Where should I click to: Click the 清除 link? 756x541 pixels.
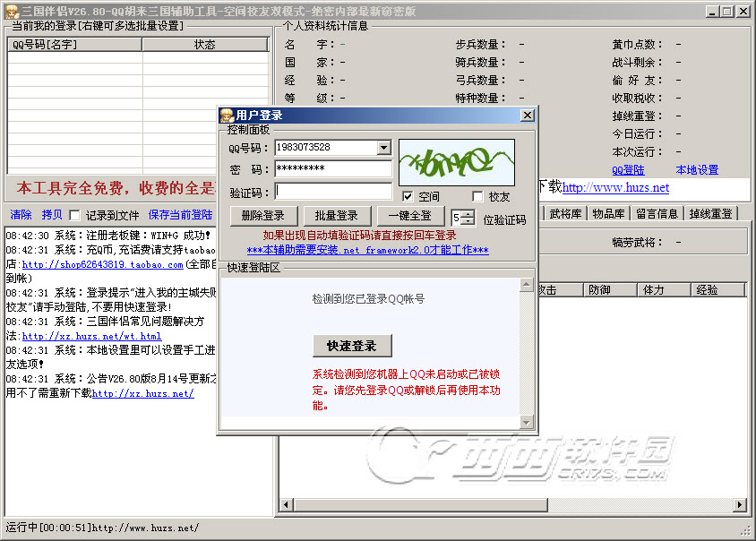click(21, 215)
